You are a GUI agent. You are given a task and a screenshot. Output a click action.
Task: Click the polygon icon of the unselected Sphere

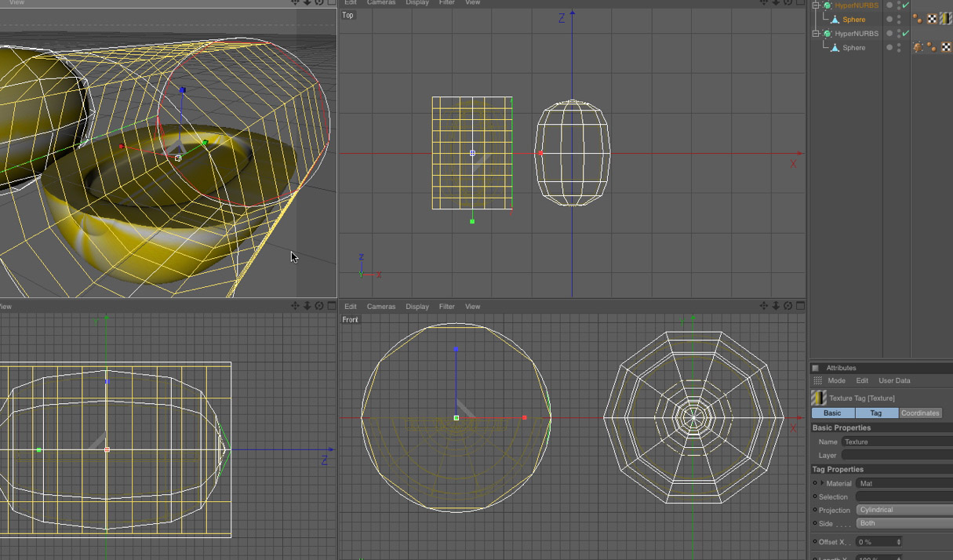click(835, 48)
